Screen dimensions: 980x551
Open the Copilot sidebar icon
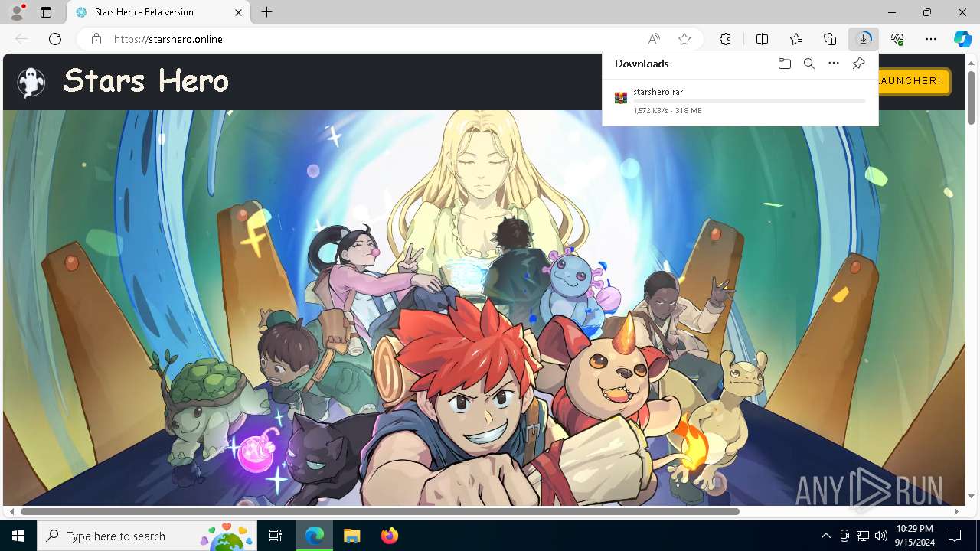962,39
